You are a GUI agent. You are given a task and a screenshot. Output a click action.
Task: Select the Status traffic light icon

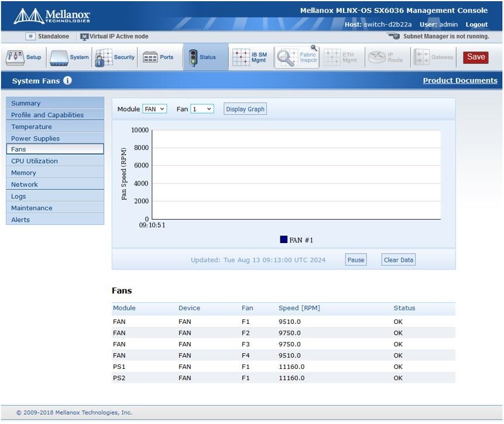(193, 58)
